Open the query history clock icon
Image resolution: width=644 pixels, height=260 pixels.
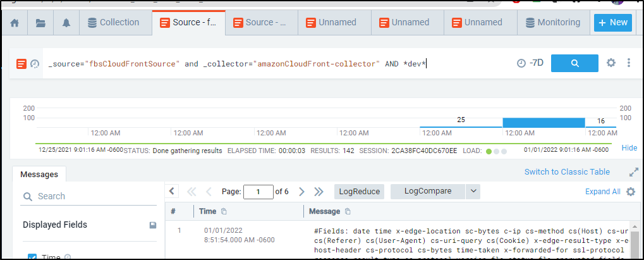point(35,64)
